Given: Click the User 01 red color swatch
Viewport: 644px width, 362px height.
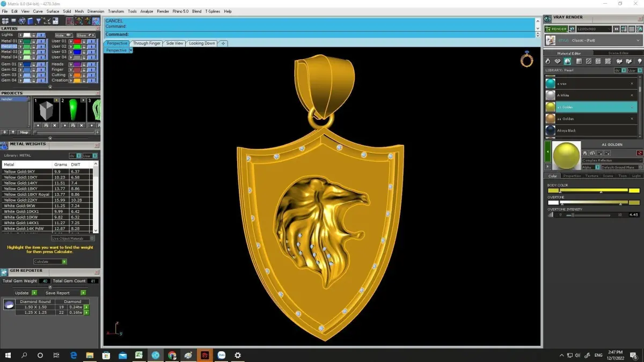Looking at the screenshot, I should pos(77,41).
